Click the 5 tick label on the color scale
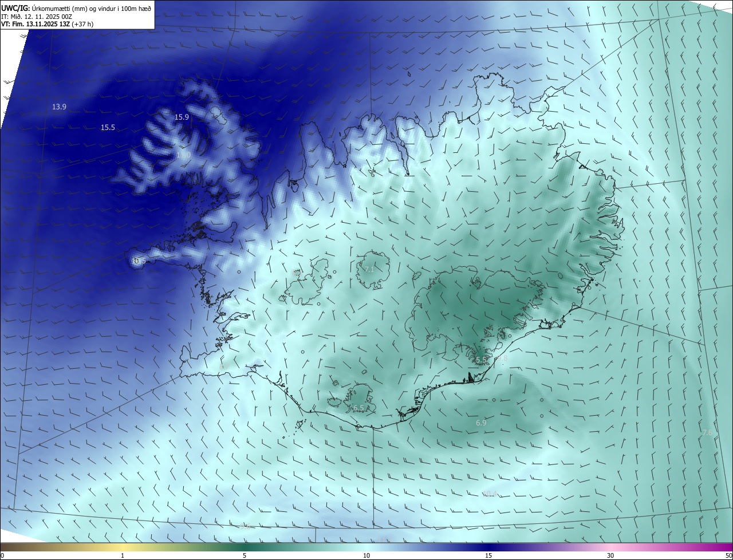This screenshot has width=733, height=560. tap(245, 555)
